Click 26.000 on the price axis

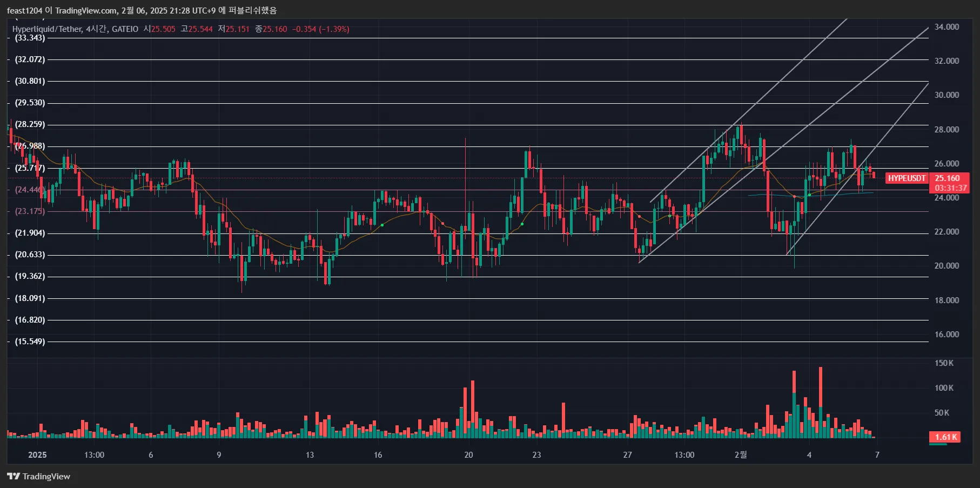(x=947, y=164)
